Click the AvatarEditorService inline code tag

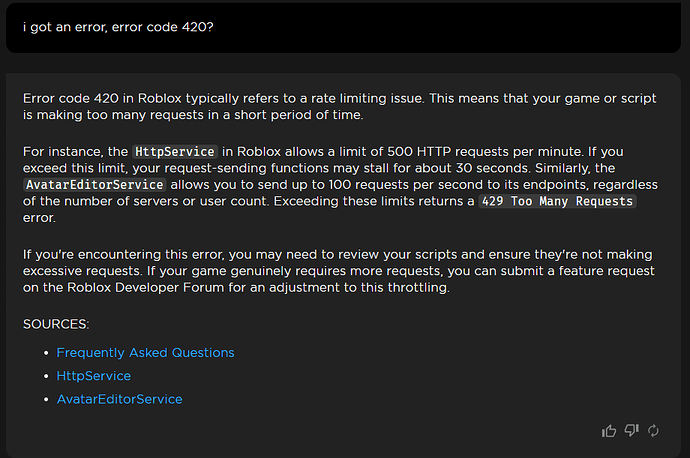point(94,185)
